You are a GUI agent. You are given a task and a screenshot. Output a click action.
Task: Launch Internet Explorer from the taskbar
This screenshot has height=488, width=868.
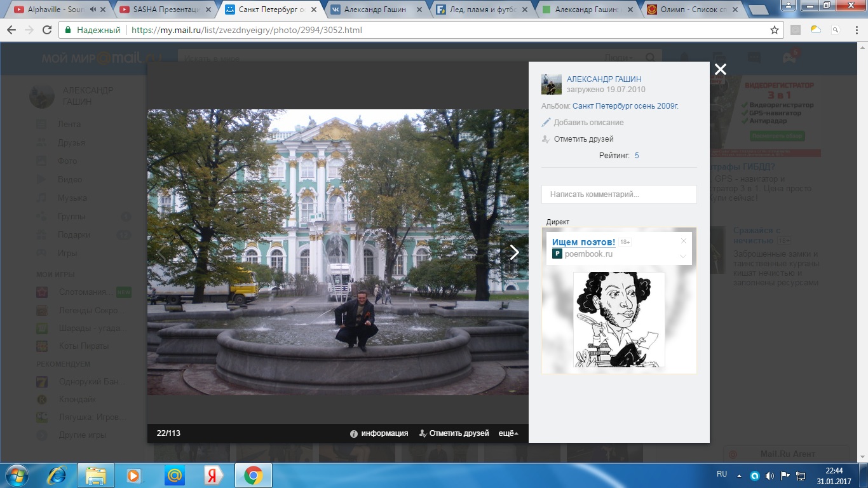pos(57,475)
